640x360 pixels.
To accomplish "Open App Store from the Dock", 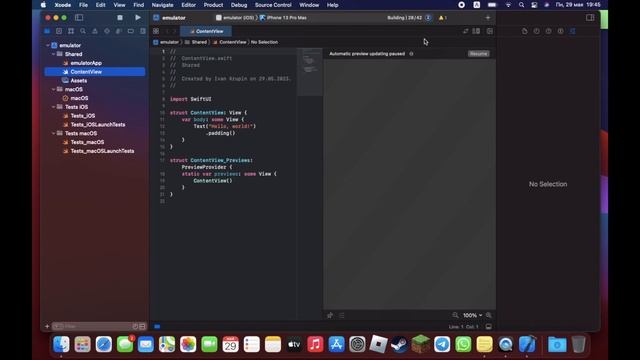I will tap(336, 344).
